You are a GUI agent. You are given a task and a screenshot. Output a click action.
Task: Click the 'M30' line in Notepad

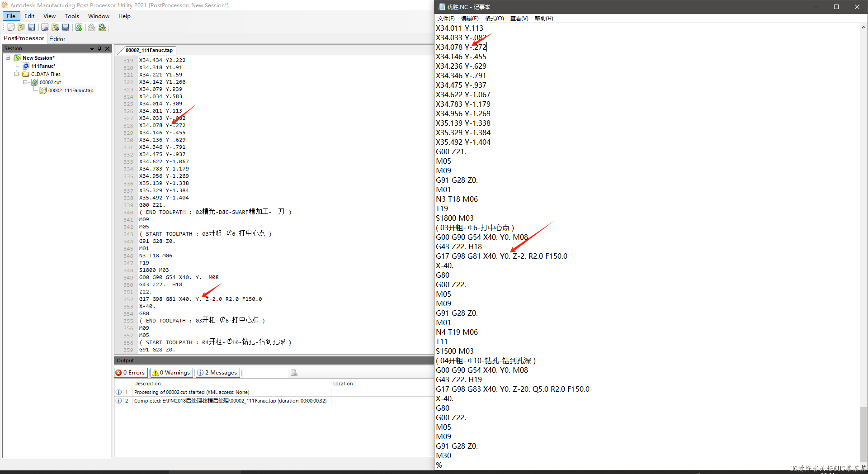point(443,455)
